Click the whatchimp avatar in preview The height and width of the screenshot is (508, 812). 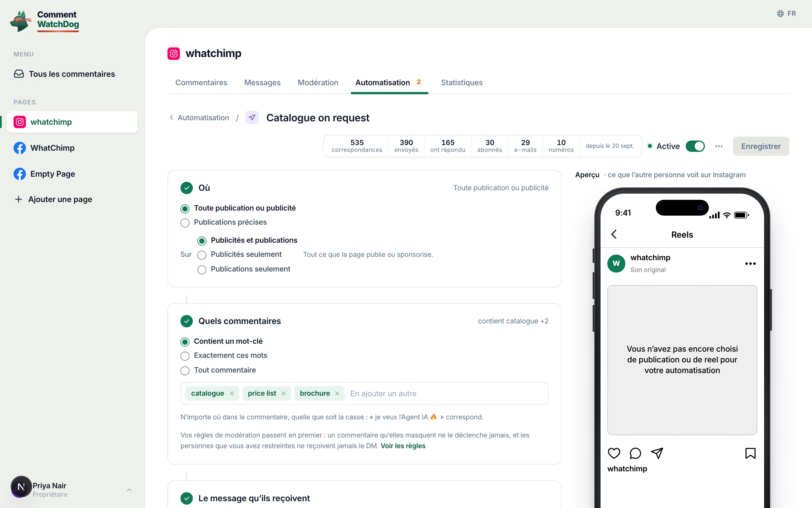[616, 263]
